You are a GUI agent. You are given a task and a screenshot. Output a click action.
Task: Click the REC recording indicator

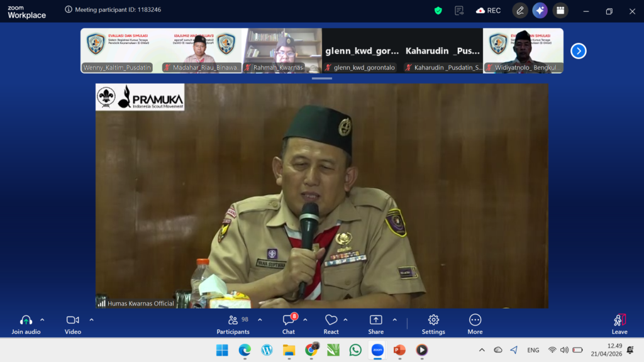click(489, 11)
